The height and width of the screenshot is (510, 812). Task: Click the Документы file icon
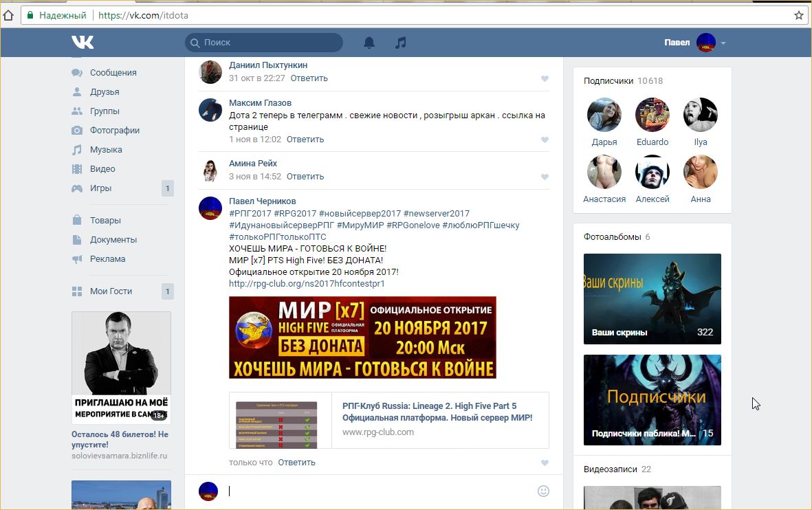(77, 240)
